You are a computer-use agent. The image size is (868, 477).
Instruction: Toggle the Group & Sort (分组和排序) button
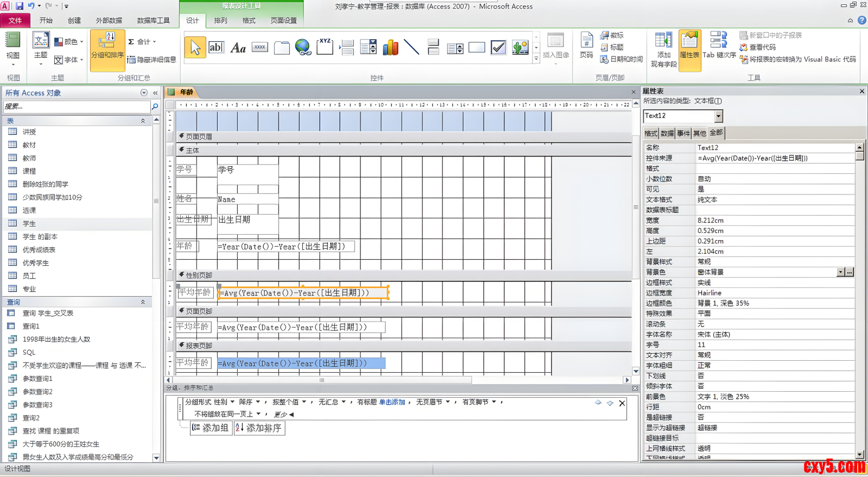click(107, 51)
